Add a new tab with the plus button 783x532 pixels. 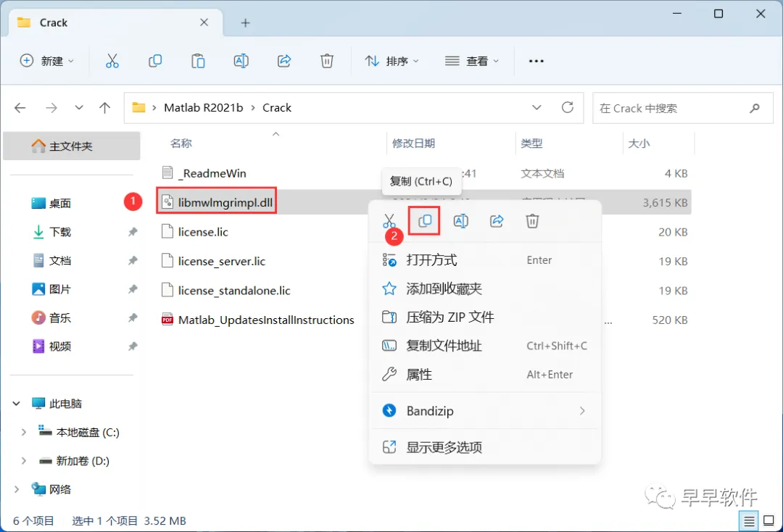point(245,23)
